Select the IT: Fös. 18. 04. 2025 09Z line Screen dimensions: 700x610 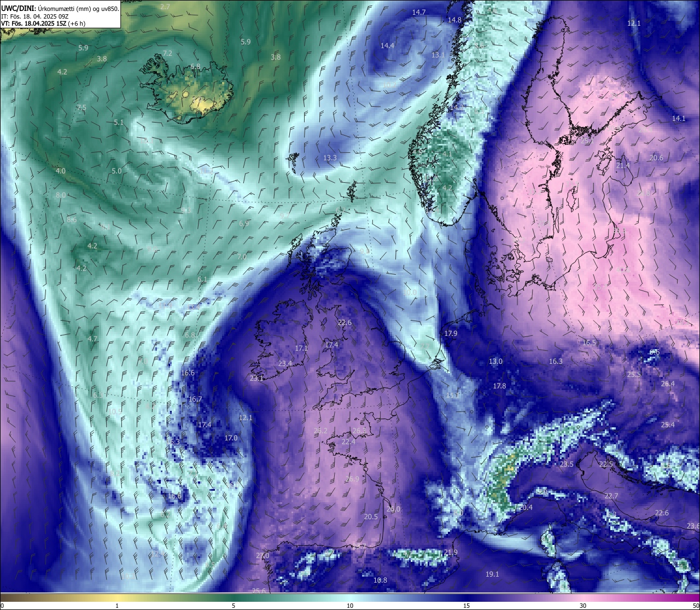coord(34,16)
